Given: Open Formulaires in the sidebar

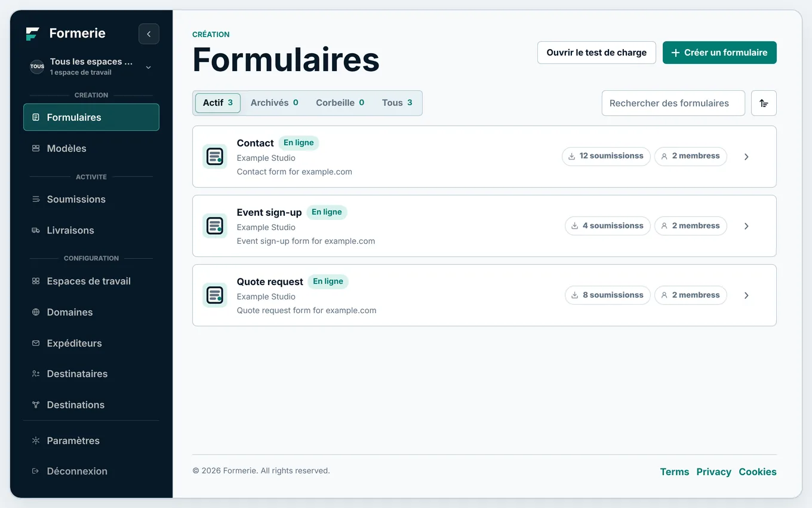Looking at the screenshot, I should point(91,117).
